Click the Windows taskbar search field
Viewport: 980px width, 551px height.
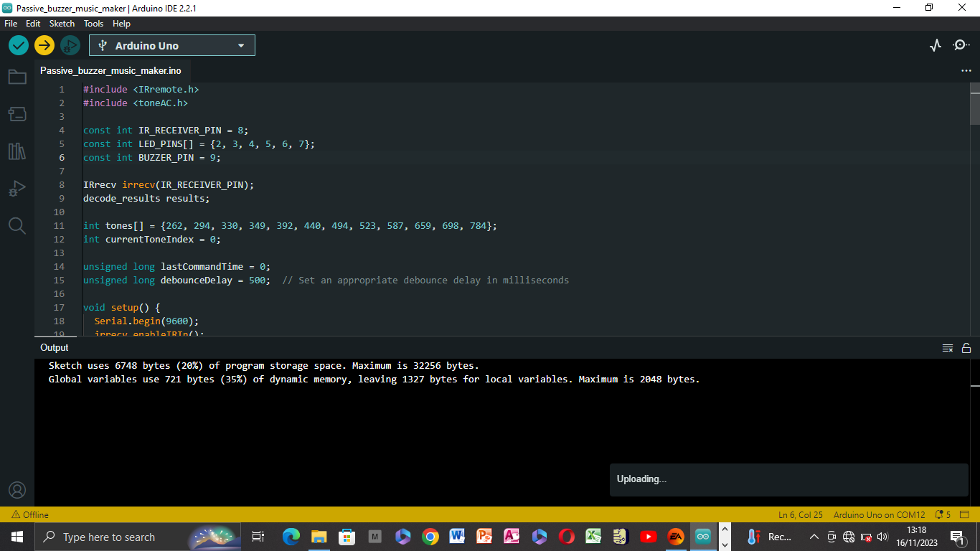115,536
